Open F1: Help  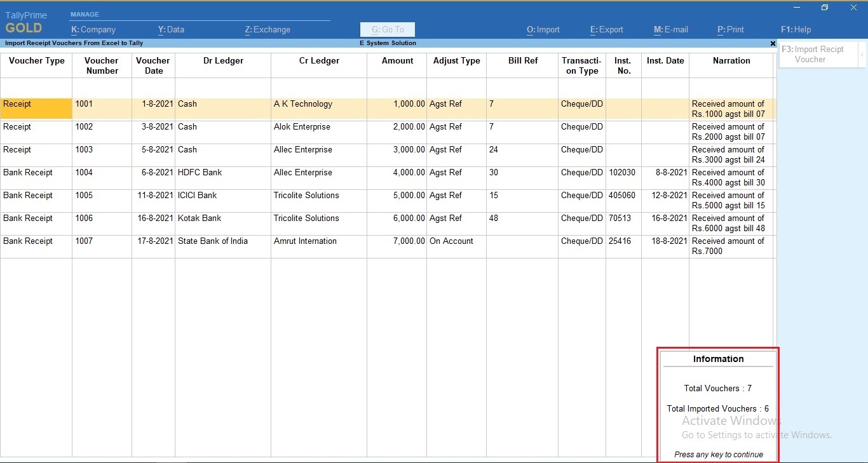click(x=796, y=29)
